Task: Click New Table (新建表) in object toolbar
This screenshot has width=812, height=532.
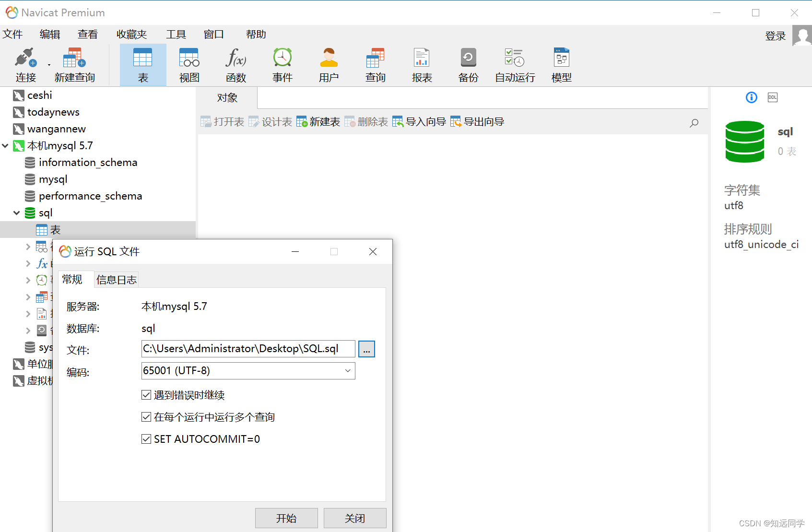Action: click(x=318, y=122)
